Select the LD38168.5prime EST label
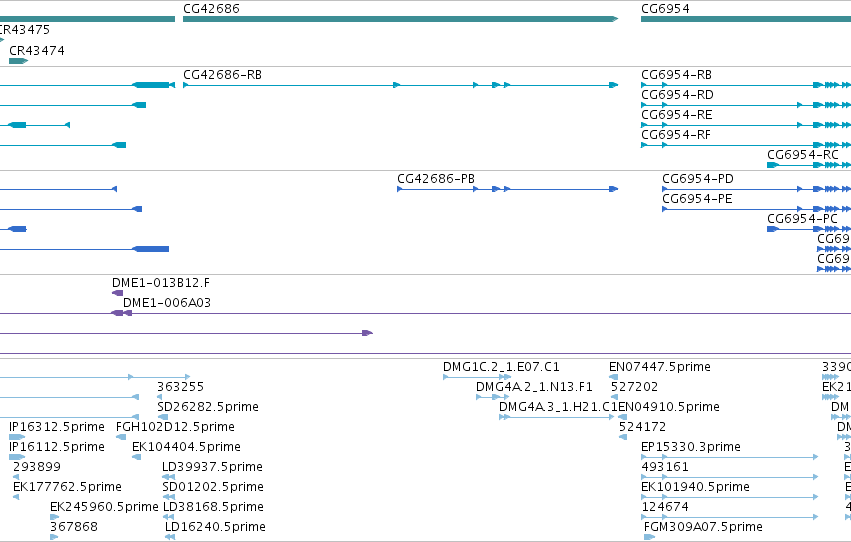Image resolution: width=851 pixels, height=542 pixels. click(x=213, y=508)
